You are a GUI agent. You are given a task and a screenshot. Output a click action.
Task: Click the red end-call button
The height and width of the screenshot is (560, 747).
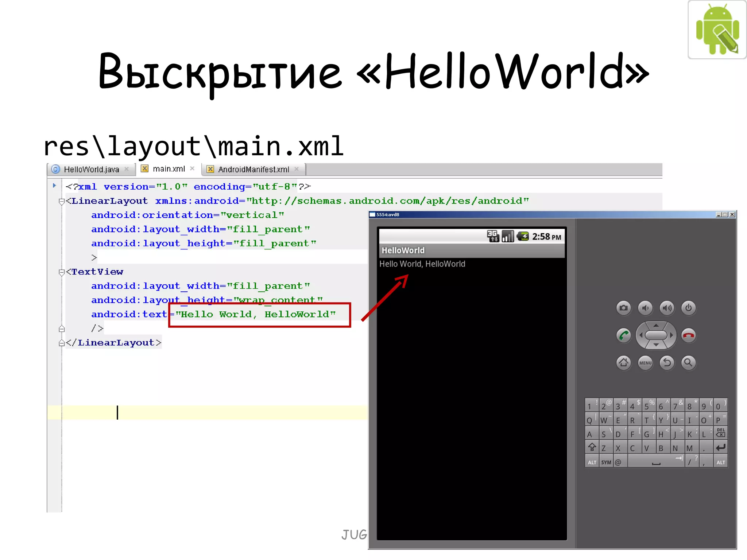688,335
